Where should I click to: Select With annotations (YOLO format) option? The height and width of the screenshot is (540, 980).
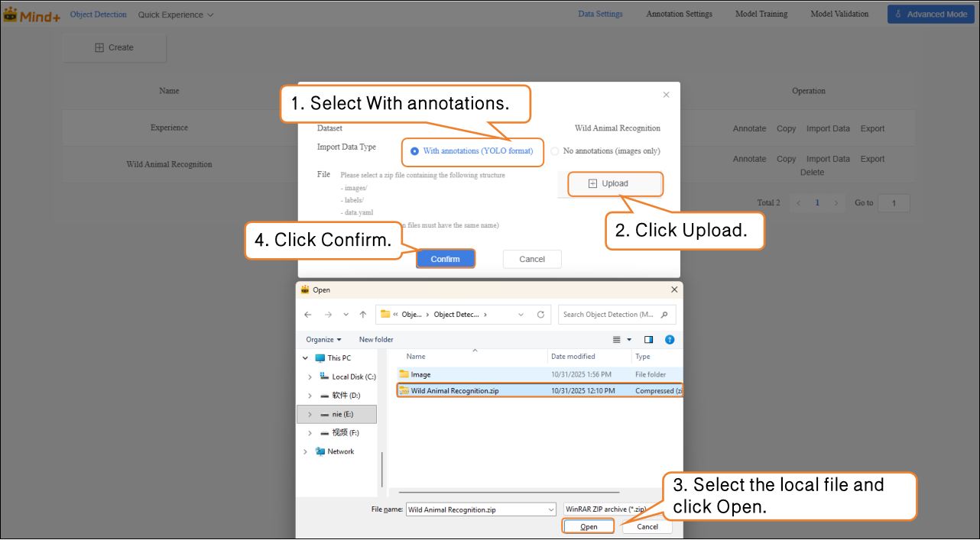coord(415,151)
